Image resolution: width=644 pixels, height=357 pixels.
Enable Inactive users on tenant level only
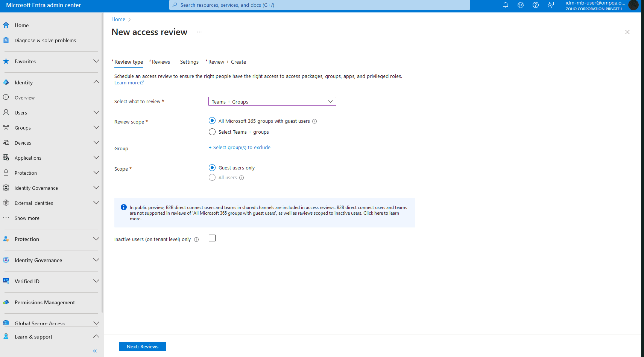pyautogui.click(x=212, y=238)
